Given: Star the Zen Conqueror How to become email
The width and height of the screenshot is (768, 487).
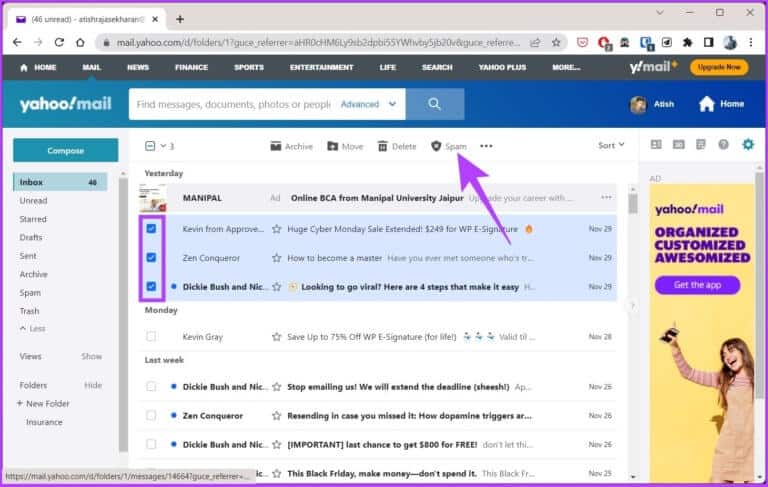Looking at the screenshot, I should point(277,258).
